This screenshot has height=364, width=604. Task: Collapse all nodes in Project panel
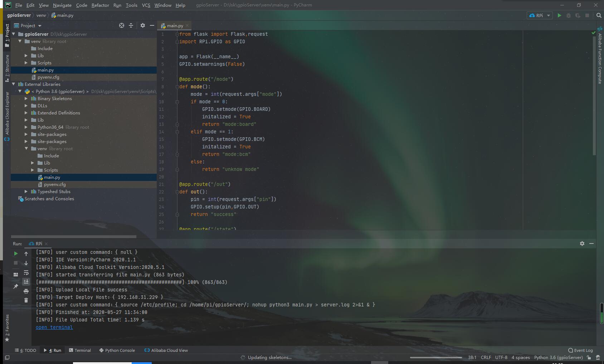131,25
